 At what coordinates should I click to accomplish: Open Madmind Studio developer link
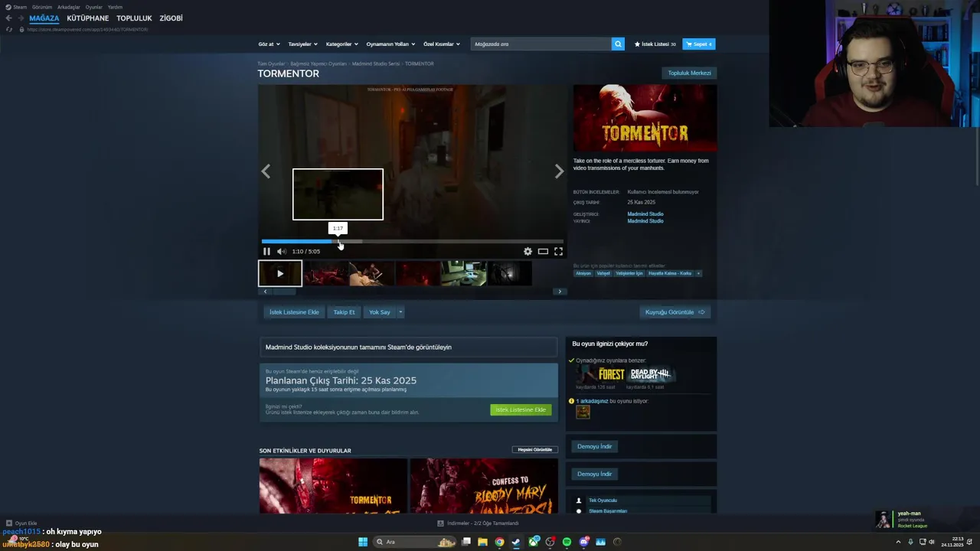(645, 214)
